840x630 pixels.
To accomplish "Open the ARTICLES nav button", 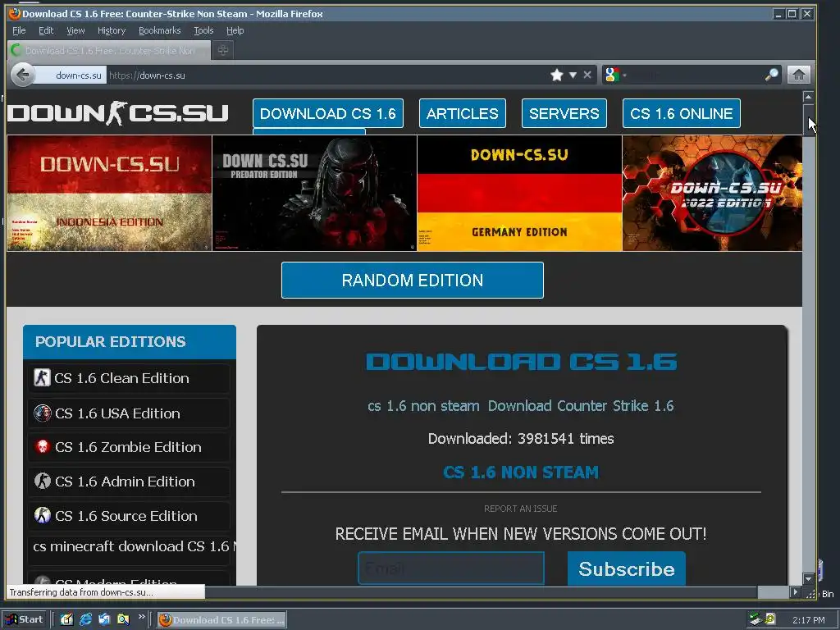I will pos(463,113).
